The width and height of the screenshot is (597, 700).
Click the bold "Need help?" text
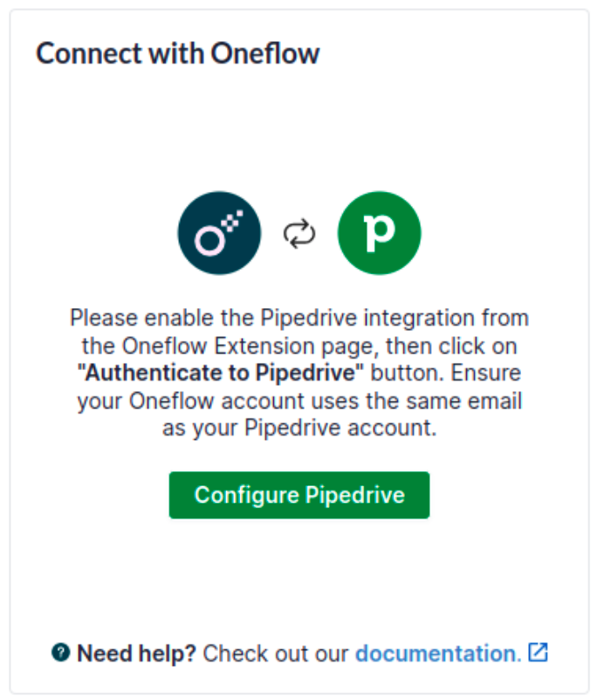[137, 653]
